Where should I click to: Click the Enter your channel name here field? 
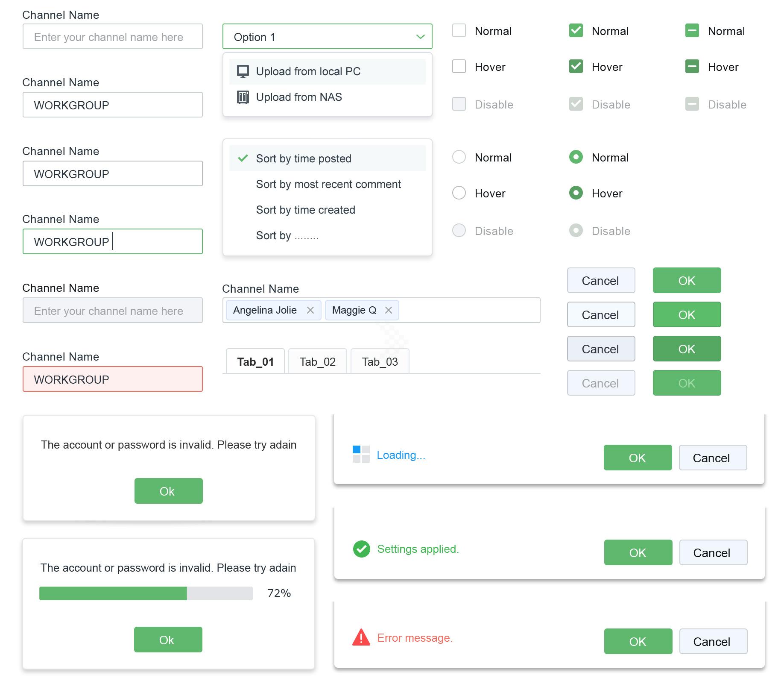[112, 36]
